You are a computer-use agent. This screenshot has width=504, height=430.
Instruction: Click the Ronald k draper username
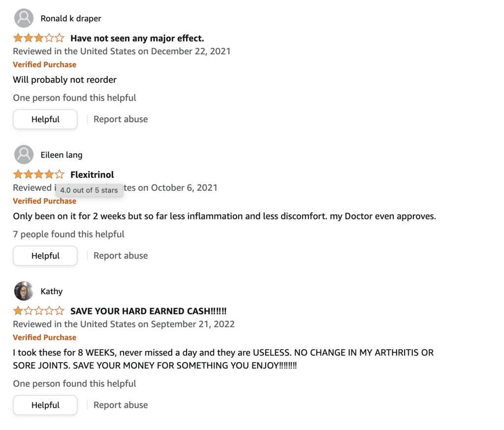coord(71,19)
